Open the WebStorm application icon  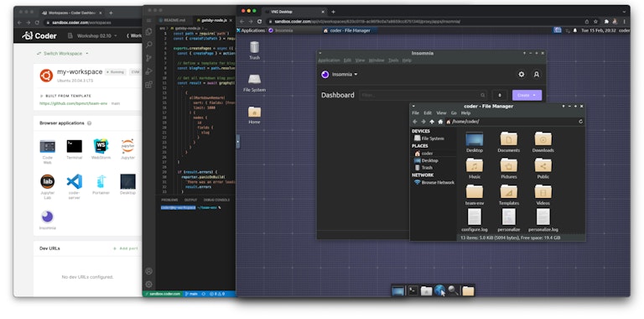(101, 146)
